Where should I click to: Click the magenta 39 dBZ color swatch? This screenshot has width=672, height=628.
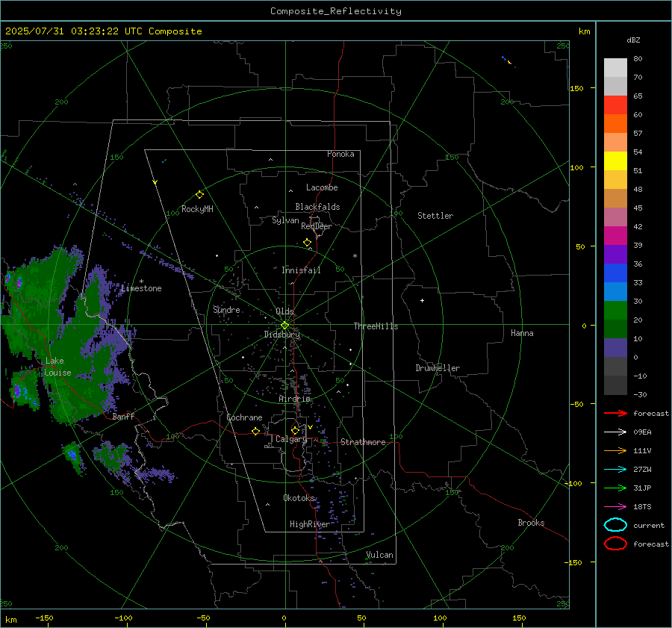pyautogui.click(x=615, y=235)
